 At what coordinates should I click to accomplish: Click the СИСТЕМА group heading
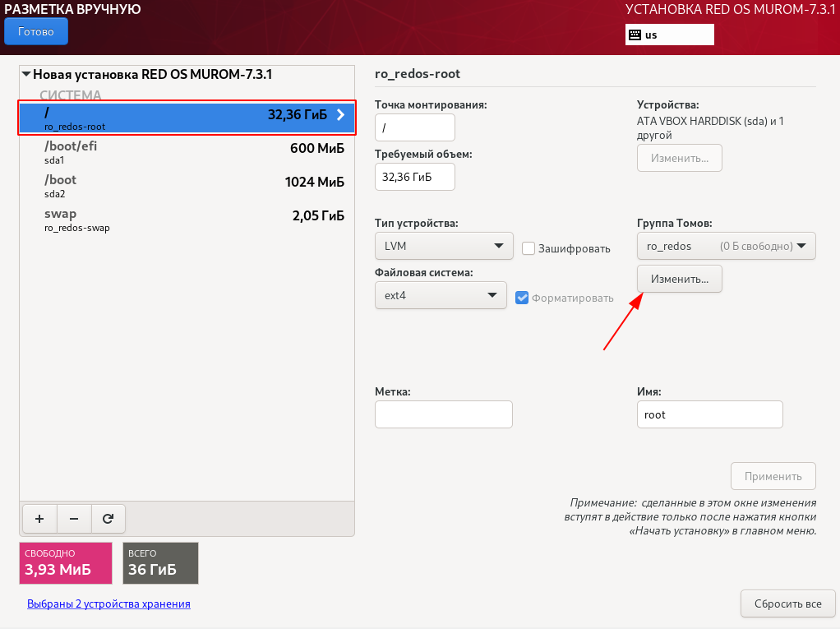[70, 95]
